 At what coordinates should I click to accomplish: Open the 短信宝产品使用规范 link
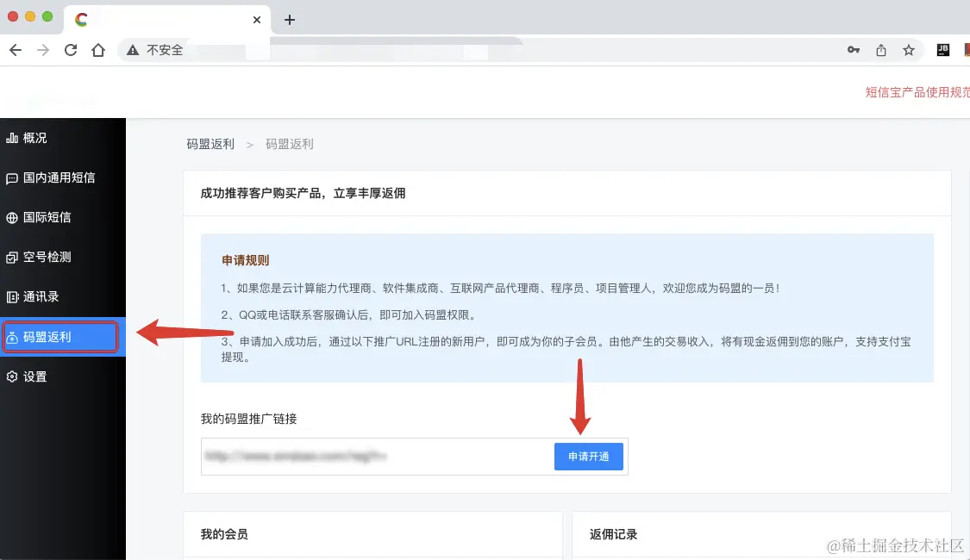917,91
